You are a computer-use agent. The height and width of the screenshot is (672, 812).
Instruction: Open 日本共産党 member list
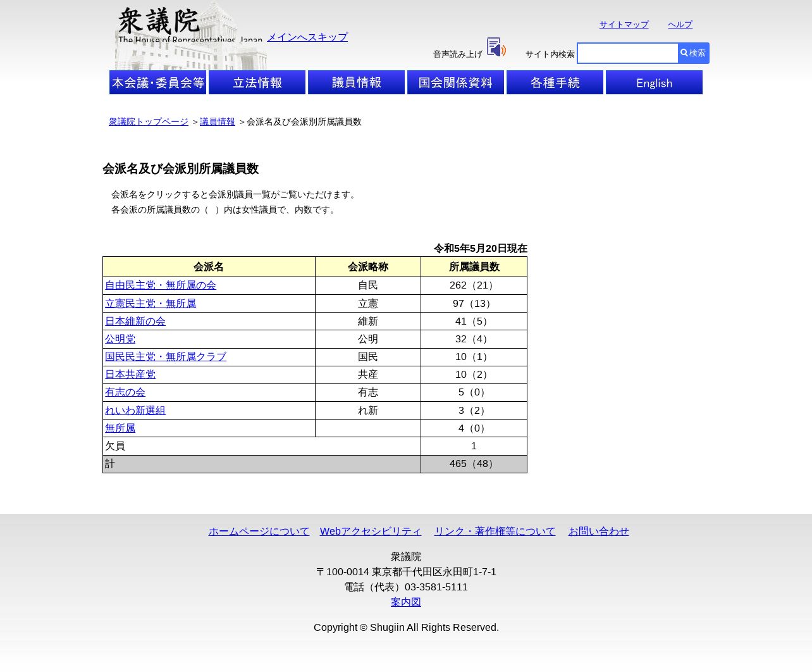click(130, 375)
